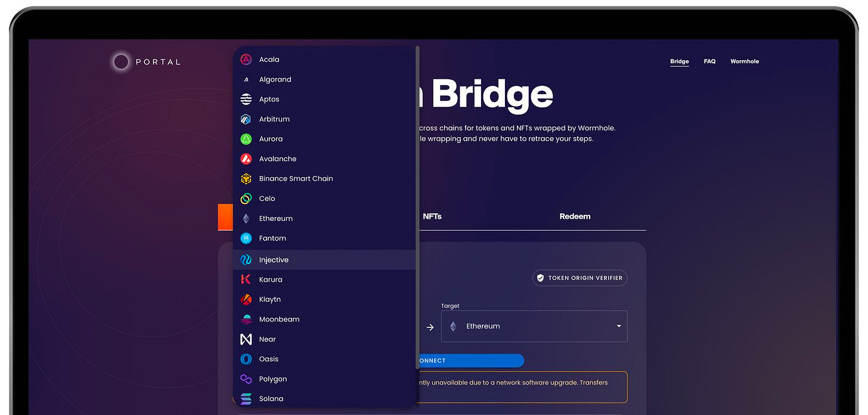This screenshot has height=415, width=868.
Task: Choose Fantom in the chain list
Action: 324,239
